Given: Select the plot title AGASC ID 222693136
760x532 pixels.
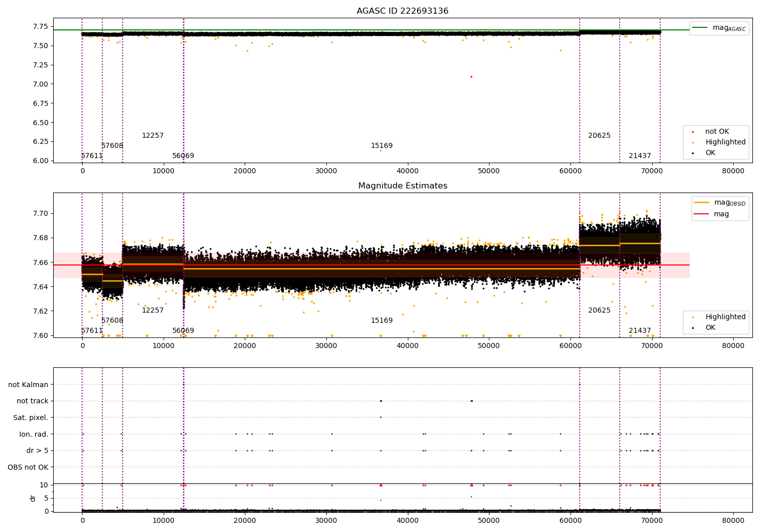Looking at the screenshot, I should [402, 11].
